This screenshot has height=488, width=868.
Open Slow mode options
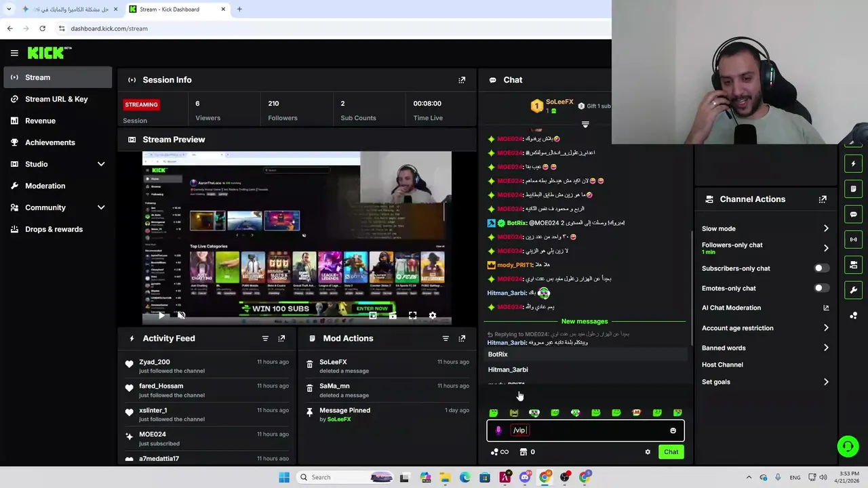point(766,228)
